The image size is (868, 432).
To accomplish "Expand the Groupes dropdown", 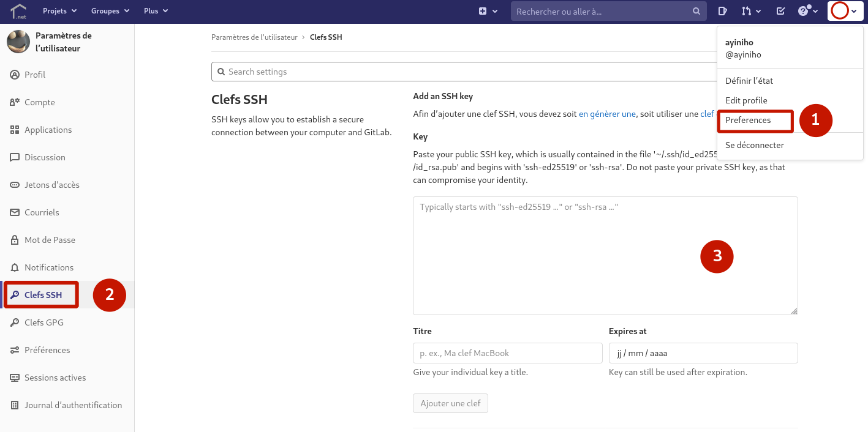I will pyautogui.click(x=110, y=11).
